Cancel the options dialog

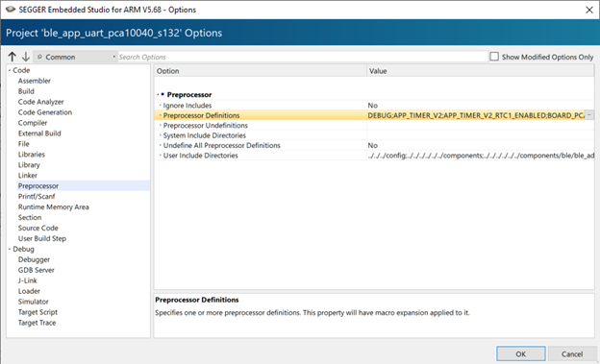pos(572,354)
